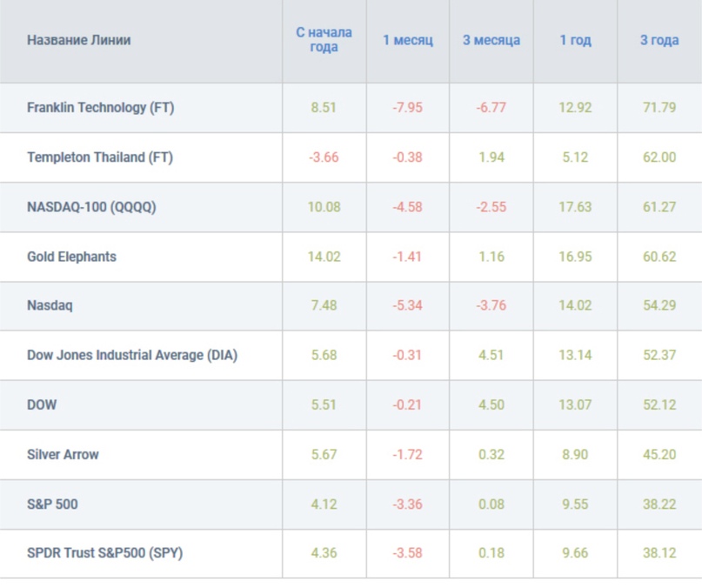Click S&P 500 3-month value 0.08
Viewport: 702px width, 588px height.
click(491, 504)
